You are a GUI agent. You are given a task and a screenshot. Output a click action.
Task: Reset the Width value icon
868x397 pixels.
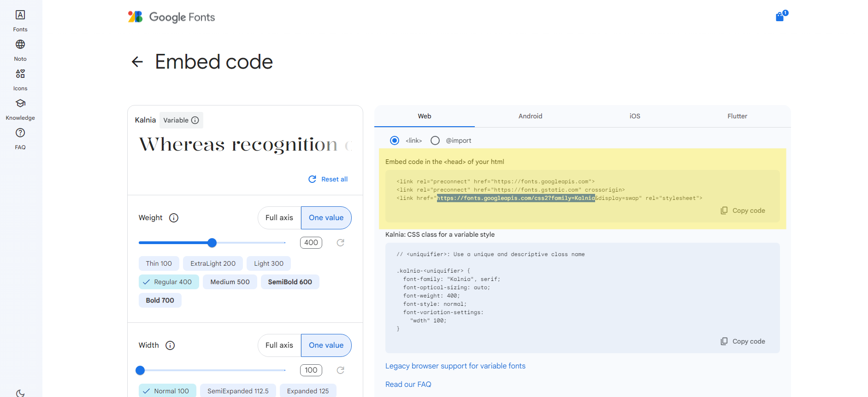click(341, 370)
